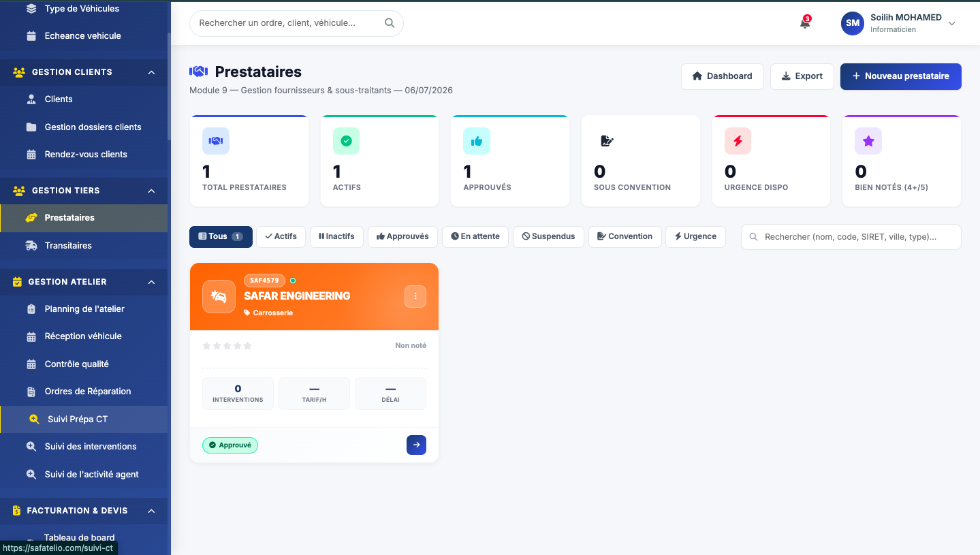Filter by Suspendus
The image size is (980, 555).
pos(548,236)
